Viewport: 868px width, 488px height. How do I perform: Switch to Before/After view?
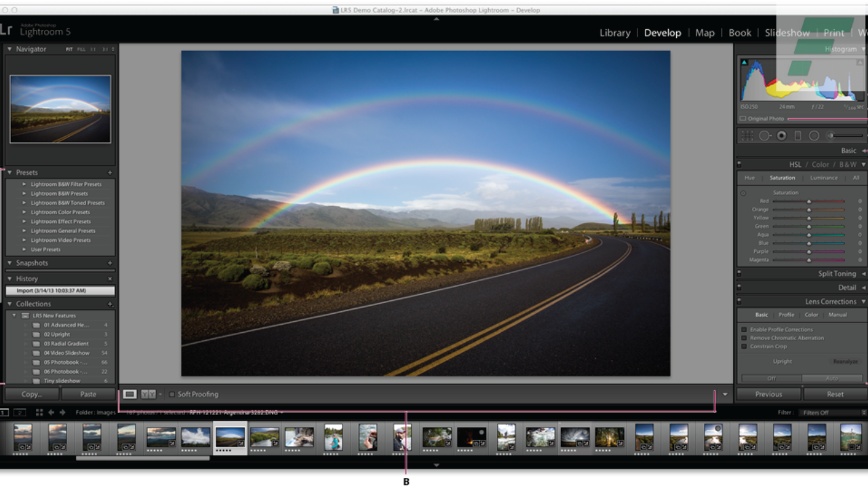148,394
